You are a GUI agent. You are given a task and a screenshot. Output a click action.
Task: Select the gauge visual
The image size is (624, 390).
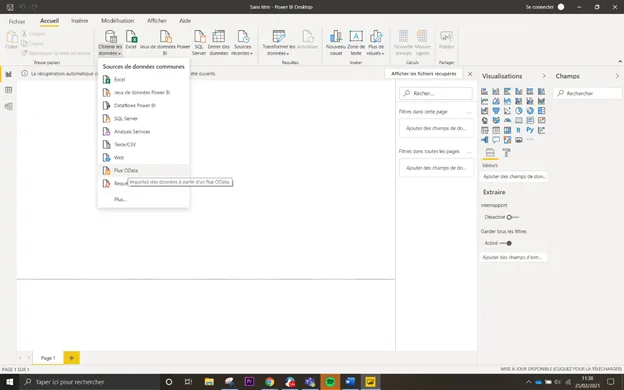pos(507,120)
